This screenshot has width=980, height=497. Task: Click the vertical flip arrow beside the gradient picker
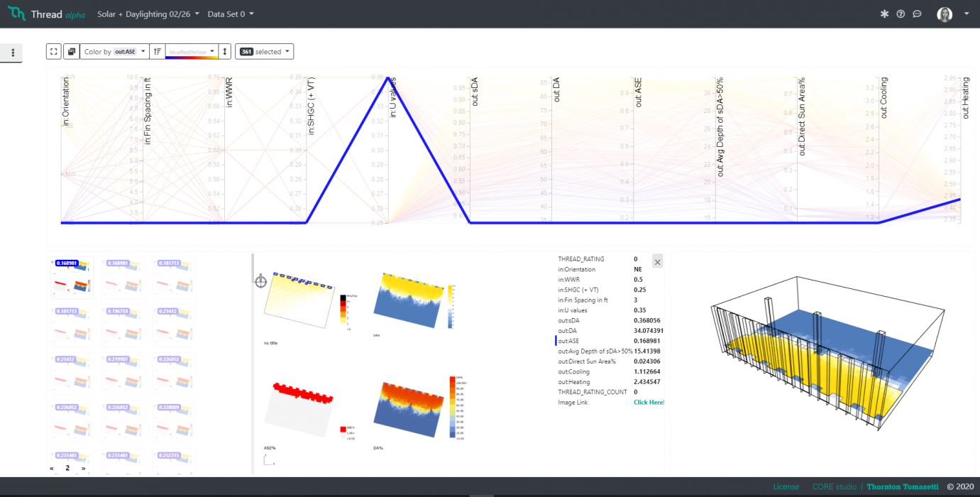click(x=225, y=51)
